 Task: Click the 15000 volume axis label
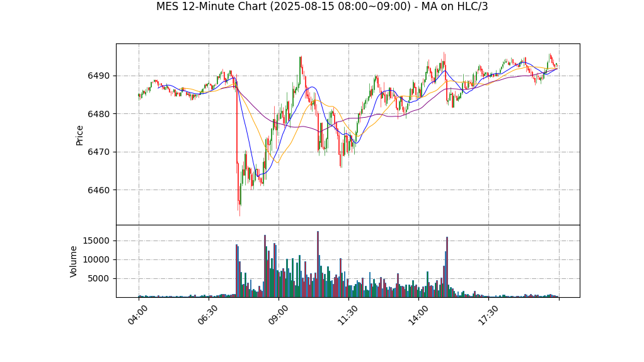[96, 241]
